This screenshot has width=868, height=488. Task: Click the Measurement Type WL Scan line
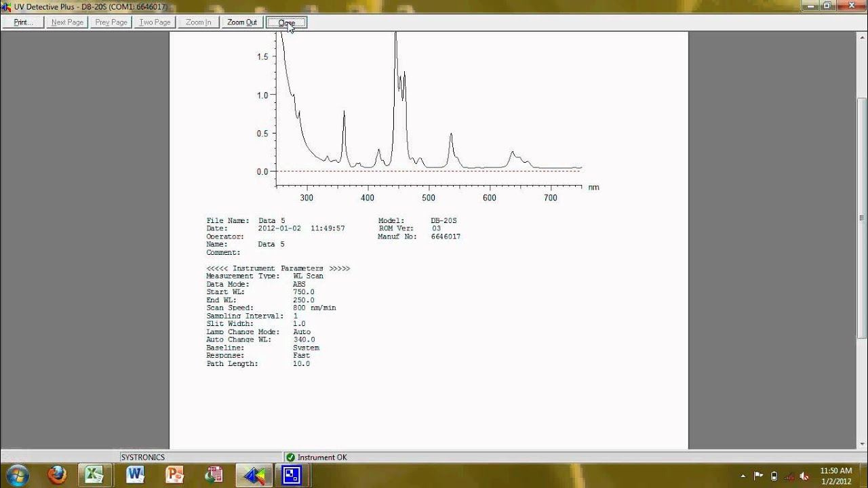click(264, 277)
